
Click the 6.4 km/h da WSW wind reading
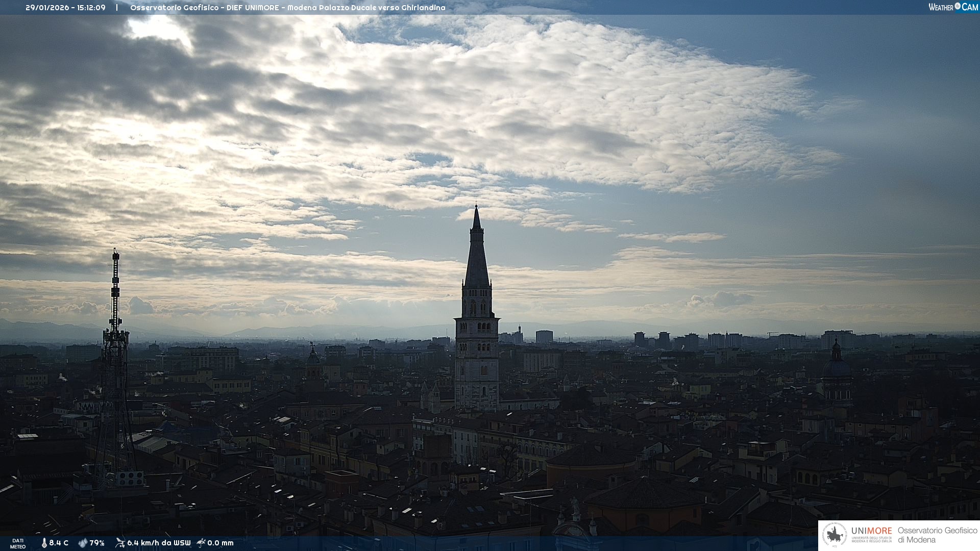pyautogui.click(x=159, y=543)
